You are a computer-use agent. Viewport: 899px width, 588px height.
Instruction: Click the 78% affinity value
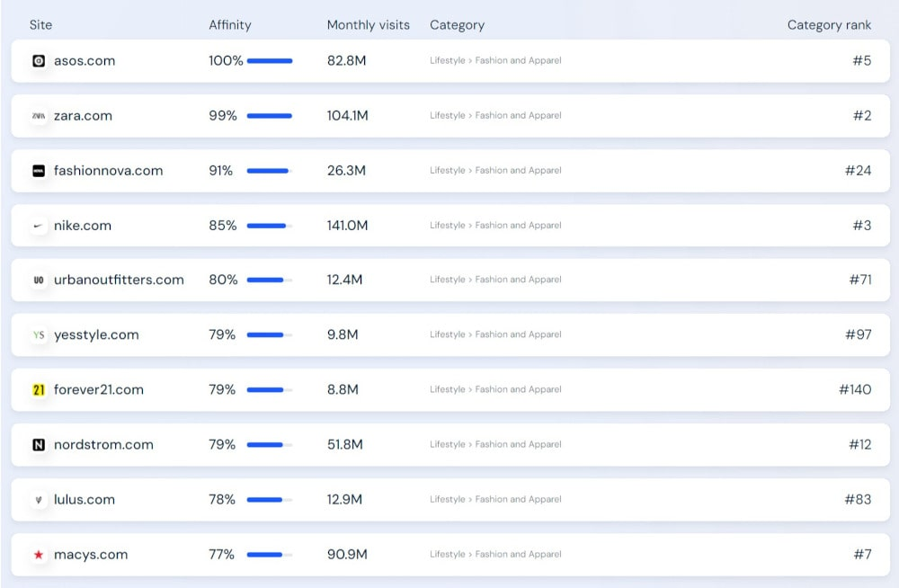222,500
